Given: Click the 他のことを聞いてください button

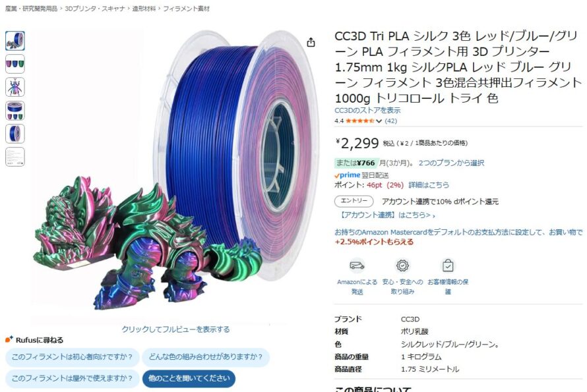Looking at the screenshot, I should 189,378.
